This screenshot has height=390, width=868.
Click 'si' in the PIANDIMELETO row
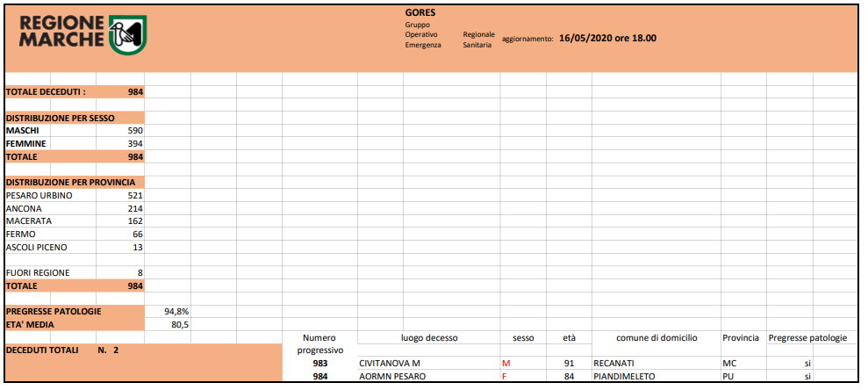(807, 377)
